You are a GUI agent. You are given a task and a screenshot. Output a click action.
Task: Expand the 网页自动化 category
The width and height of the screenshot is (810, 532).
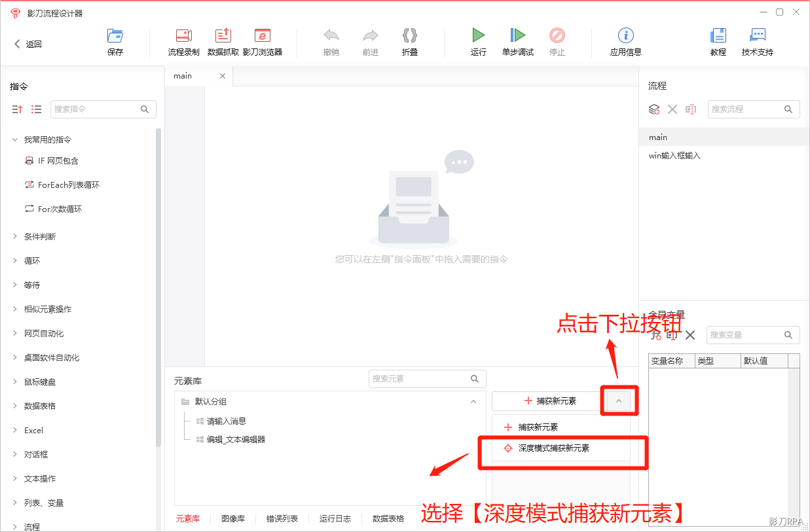(x=15, y=333)
